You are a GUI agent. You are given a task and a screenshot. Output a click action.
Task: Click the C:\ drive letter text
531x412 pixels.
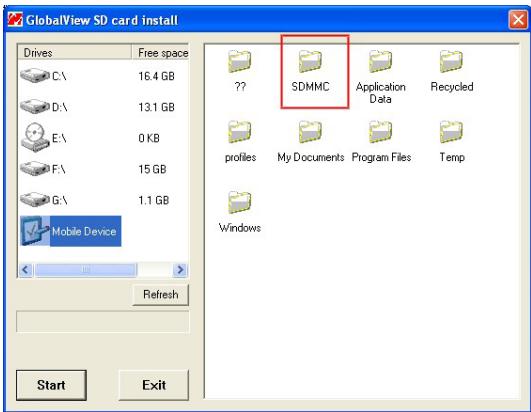point(59,76)
